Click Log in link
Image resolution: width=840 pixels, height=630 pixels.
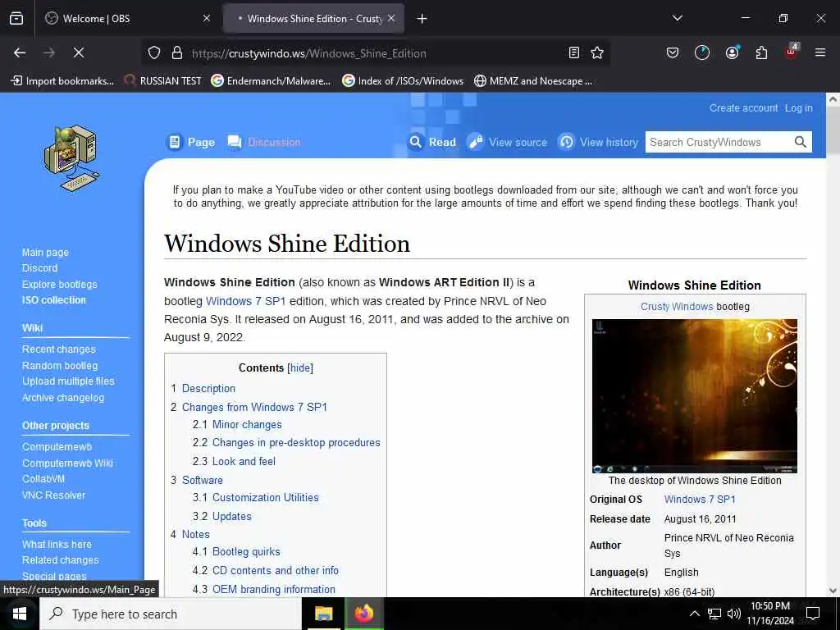coord(799,107)
